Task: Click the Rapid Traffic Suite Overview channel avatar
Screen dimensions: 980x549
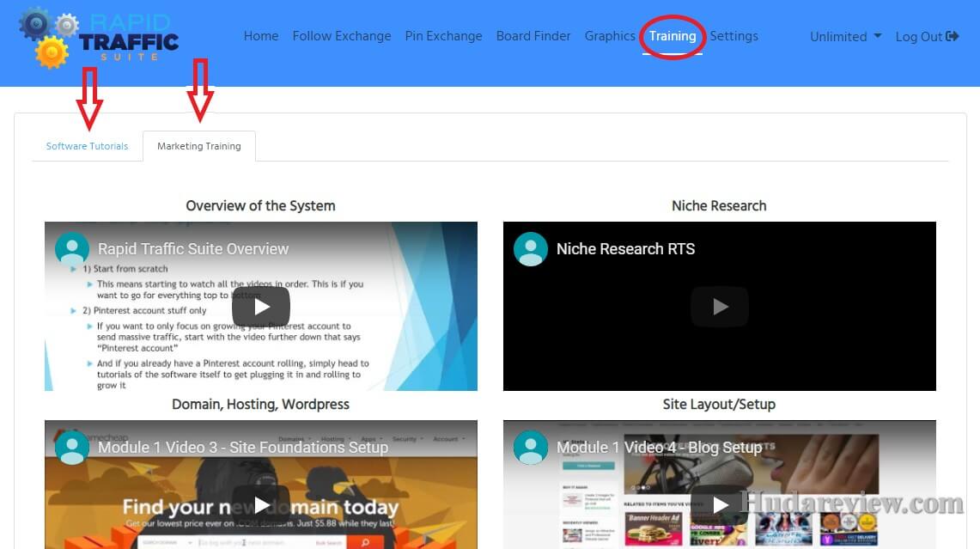Action: [72, 249]
